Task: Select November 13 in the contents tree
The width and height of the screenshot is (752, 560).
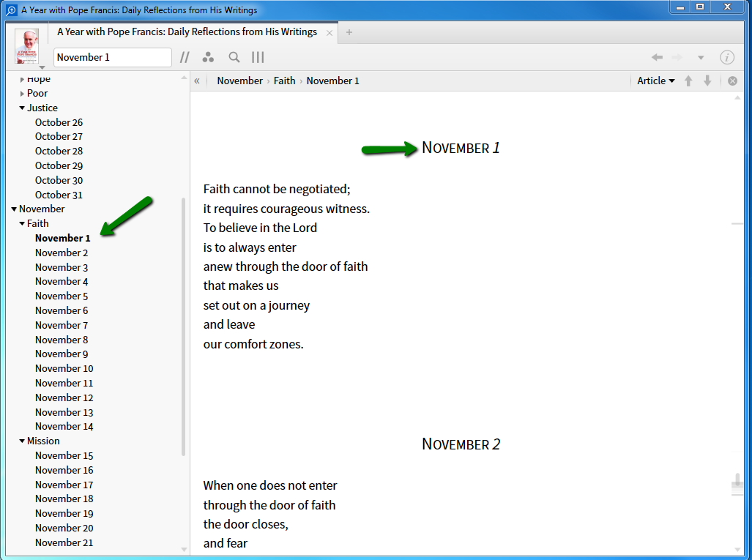Action: click(64, 413)
